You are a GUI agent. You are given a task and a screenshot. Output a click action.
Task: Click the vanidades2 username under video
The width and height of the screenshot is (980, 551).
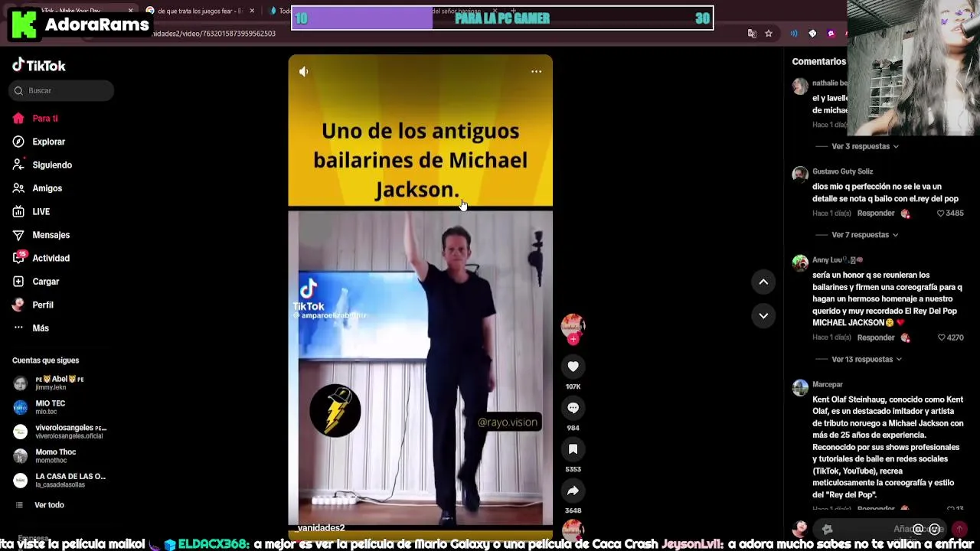point(321,528)
